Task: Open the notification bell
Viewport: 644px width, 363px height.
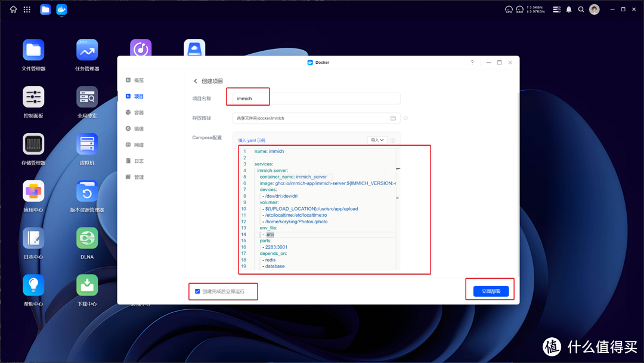Action: click(x=569, y=9)
